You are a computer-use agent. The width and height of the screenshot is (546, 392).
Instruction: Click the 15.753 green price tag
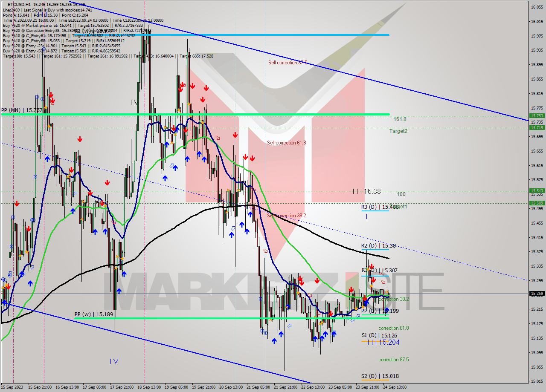coord(537,115)
